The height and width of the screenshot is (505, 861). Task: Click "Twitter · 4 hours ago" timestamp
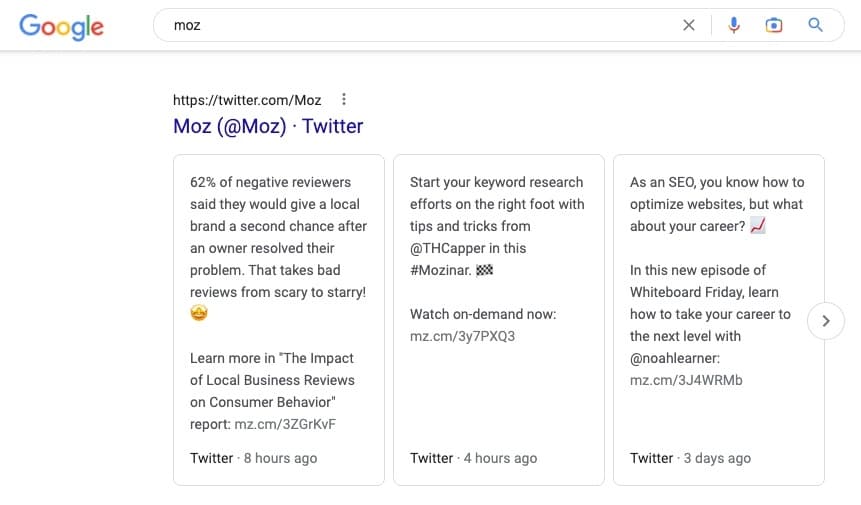[x=473, y=458]
